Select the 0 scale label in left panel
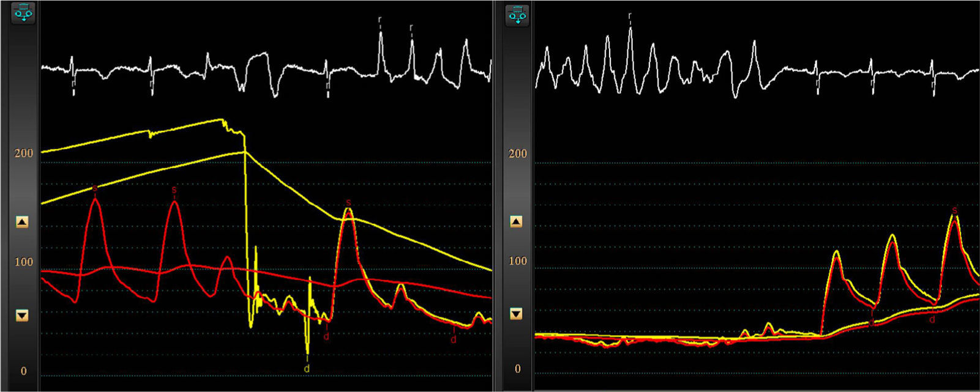This screenshot has width=980, height=392. click(24, 371)
